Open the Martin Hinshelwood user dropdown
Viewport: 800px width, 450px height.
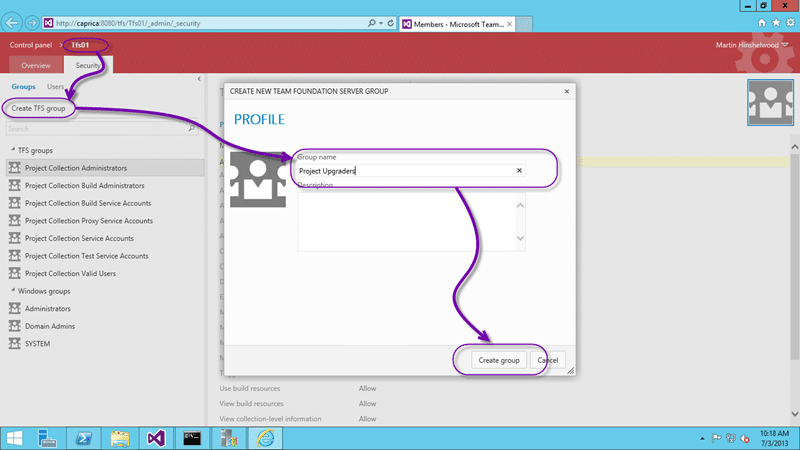click(752, 45)
